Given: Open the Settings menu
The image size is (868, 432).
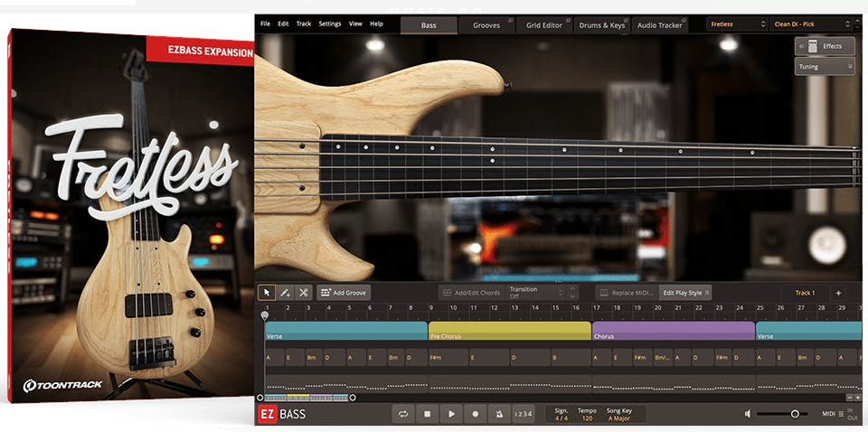Looking at the screenshot, I should [x=329, y=23].
